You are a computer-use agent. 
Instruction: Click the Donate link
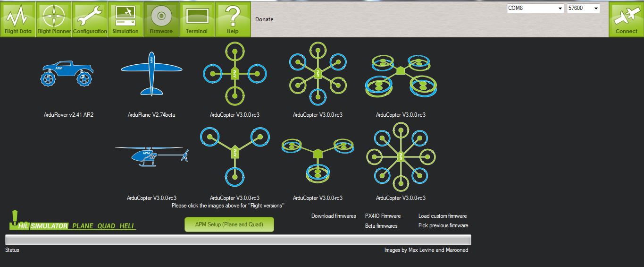coord(264,19)
